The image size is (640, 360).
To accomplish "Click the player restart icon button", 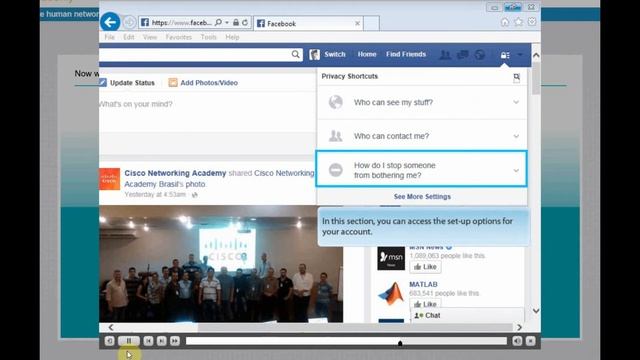I will (x=109, y=341).
